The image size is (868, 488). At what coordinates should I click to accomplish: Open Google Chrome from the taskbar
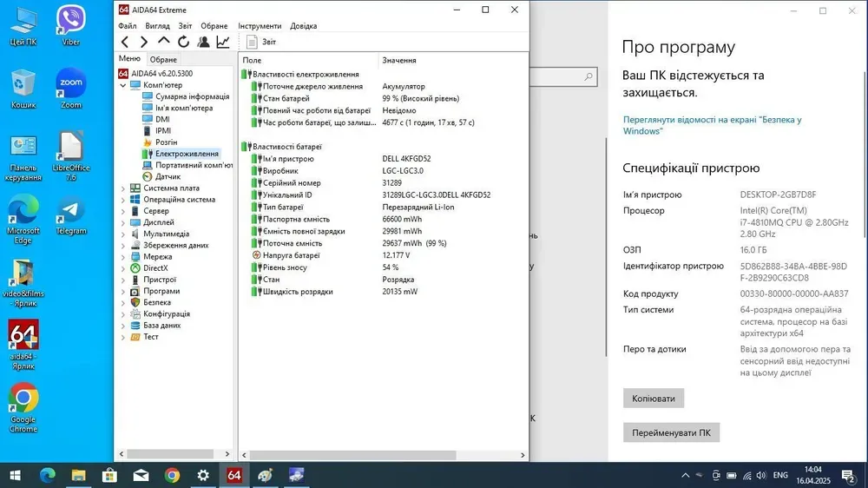click(x=172, y=475)
